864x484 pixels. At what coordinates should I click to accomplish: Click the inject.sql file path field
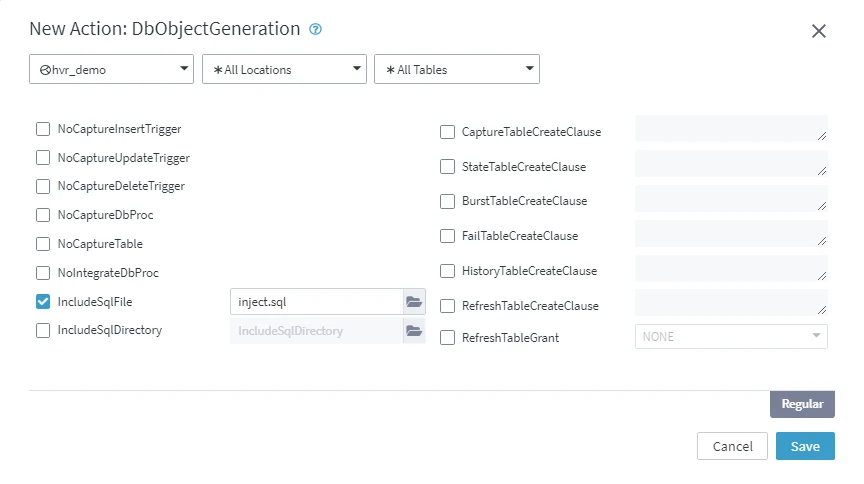tap(317, 302)
